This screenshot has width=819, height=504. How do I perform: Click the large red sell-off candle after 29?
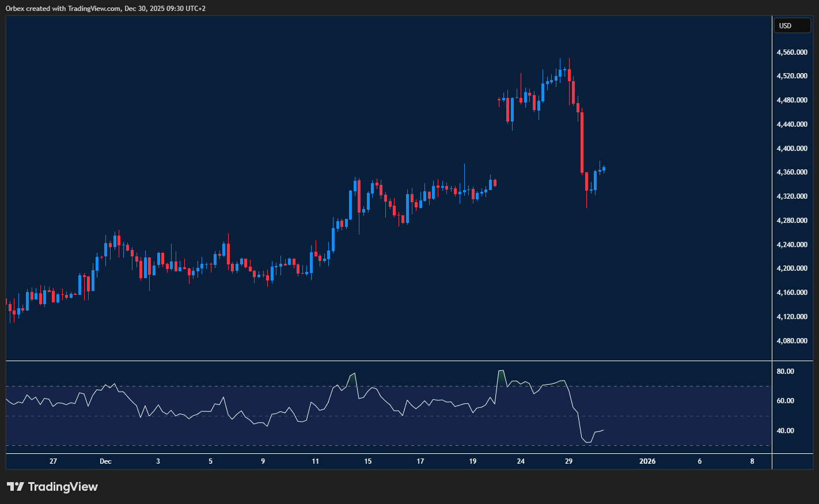582,142
